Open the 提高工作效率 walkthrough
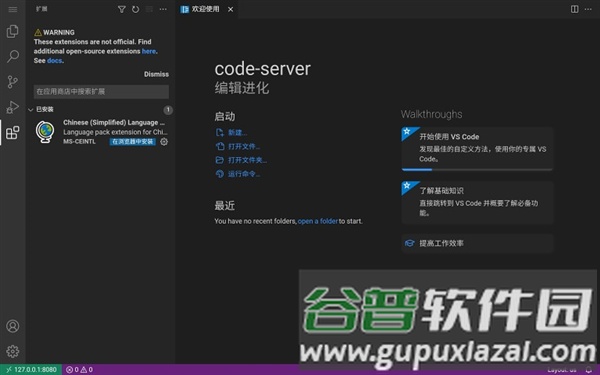The height and width of the screenshot is (375, 600). tap(477, 243)
